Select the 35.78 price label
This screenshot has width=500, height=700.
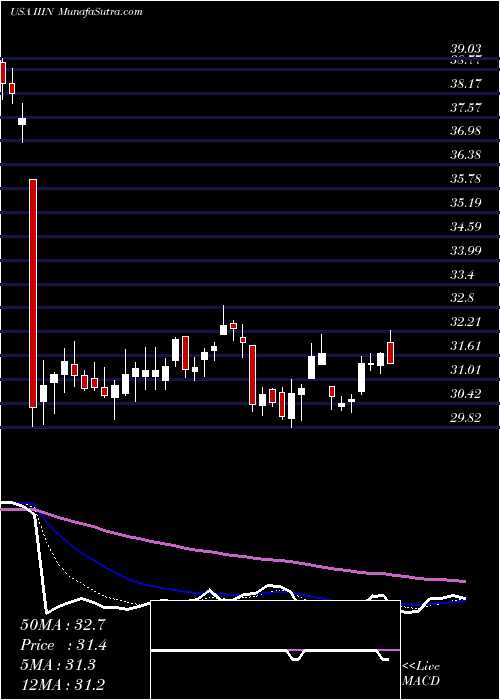(467, 179)
